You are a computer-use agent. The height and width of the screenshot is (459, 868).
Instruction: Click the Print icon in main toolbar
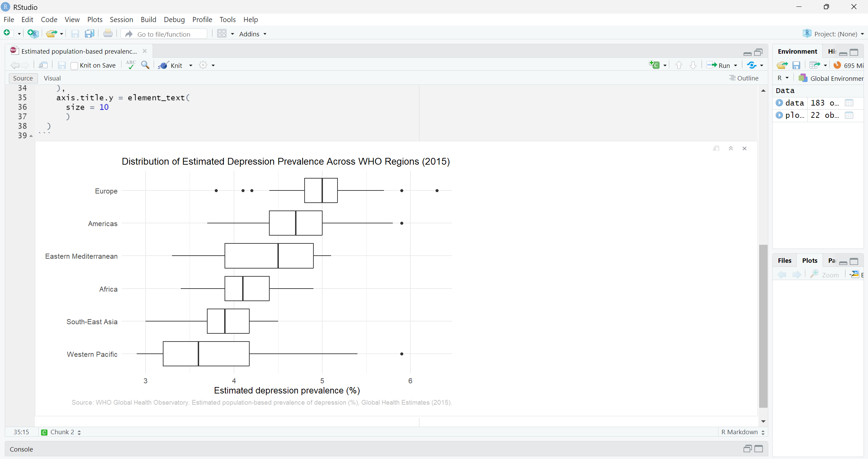point(108,33)
